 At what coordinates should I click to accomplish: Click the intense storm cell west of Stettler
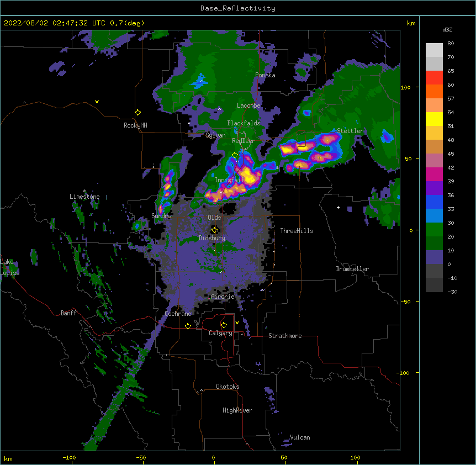329,139
